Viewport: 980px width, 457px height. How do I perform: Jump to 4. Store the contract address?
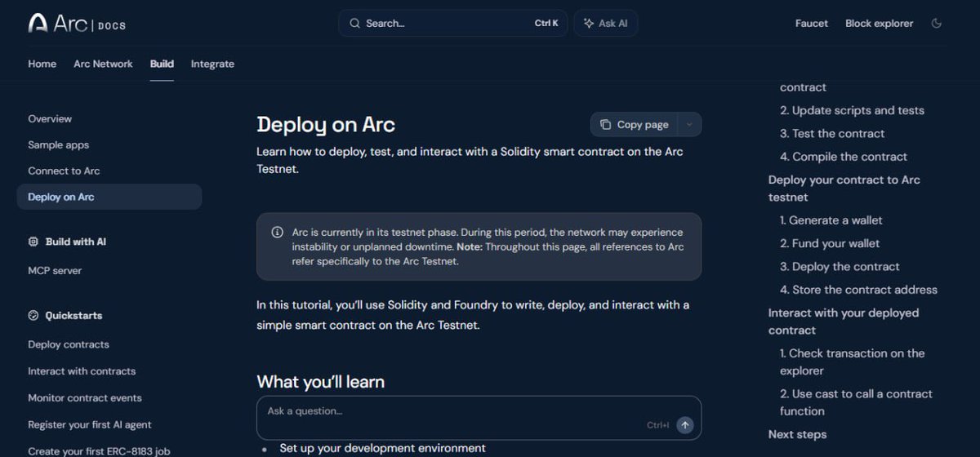tap(858, 290)
